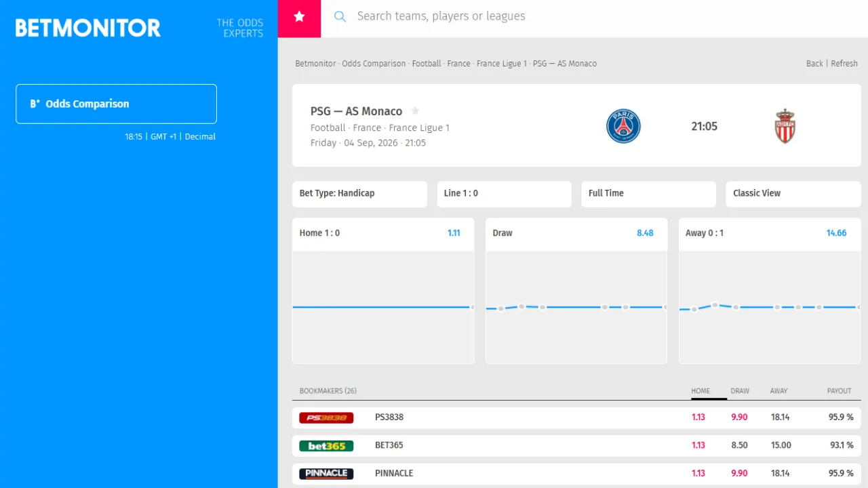This screenshot has height=488, width=868.
Task: Click the pink favorites star button
Action: [x=299, y=17]
